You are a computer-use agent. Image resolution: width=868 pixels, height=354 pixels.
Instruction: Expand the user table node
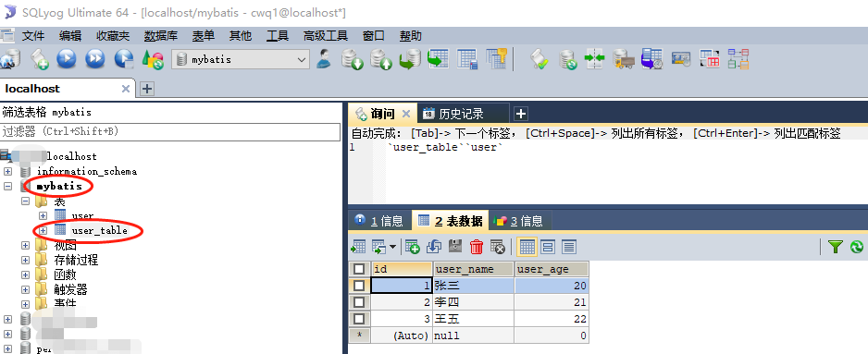pyautogui.click(x=43, y=215)
